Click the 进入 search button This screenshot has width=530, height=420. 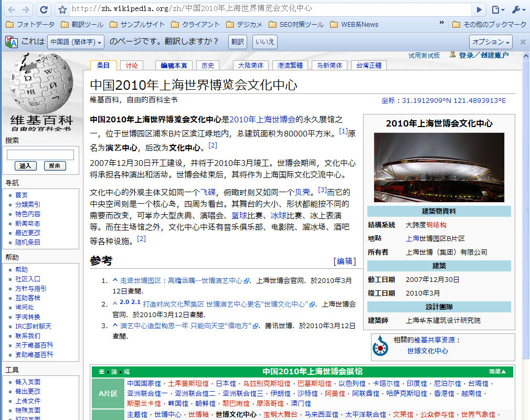(x=25, y=166)
